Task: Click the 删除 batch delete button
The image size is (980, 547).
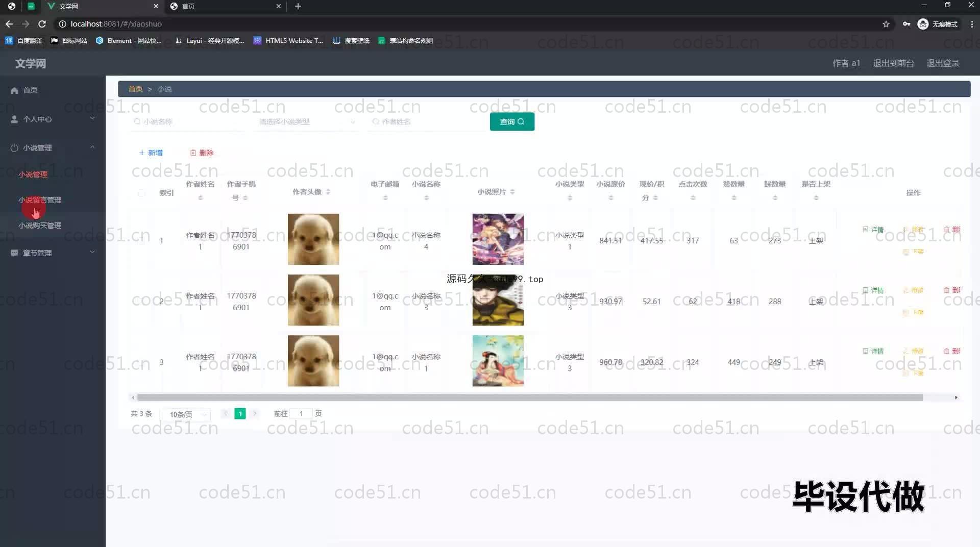Action: click(x=202, y=153)
